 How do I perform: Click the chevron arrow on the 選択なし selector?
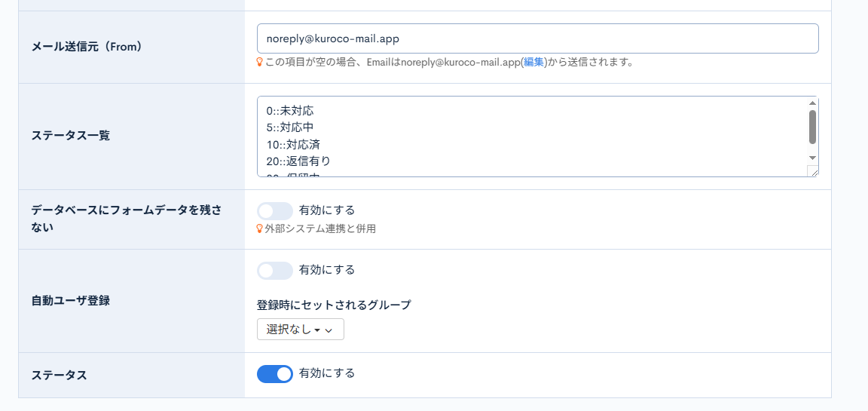click(329, 330)
